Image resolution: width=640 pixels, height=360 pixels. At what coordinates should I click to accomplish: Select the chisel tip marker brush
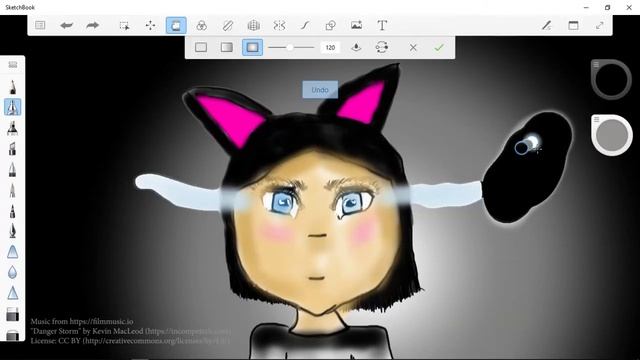click(x=13, y=149)
